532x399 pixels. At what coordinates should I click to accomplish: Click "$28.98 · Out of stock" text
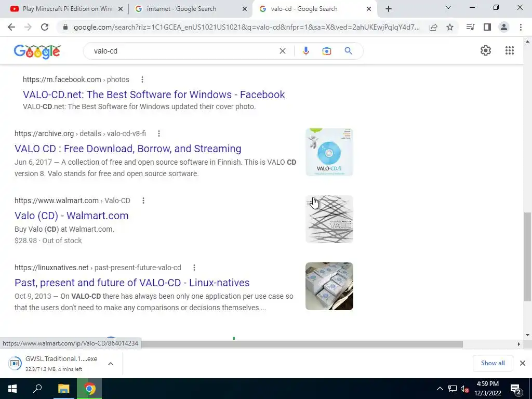pyautogui.click(x=48, y=241)
